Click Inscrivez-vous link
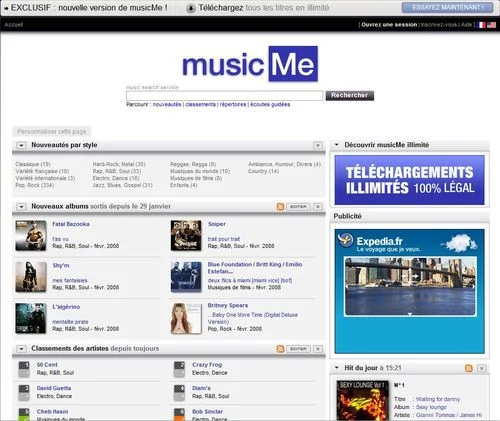This screenshot has width=500, height=421. [439, 25]
